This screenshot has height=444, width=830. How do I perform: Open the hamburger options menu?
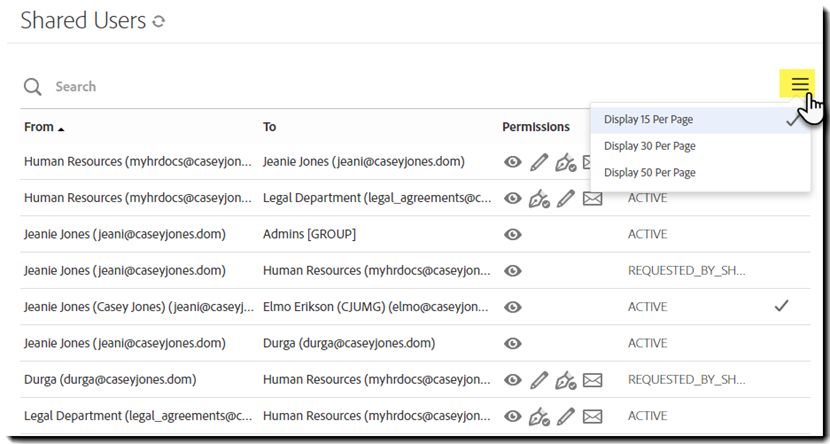(800, 85)
